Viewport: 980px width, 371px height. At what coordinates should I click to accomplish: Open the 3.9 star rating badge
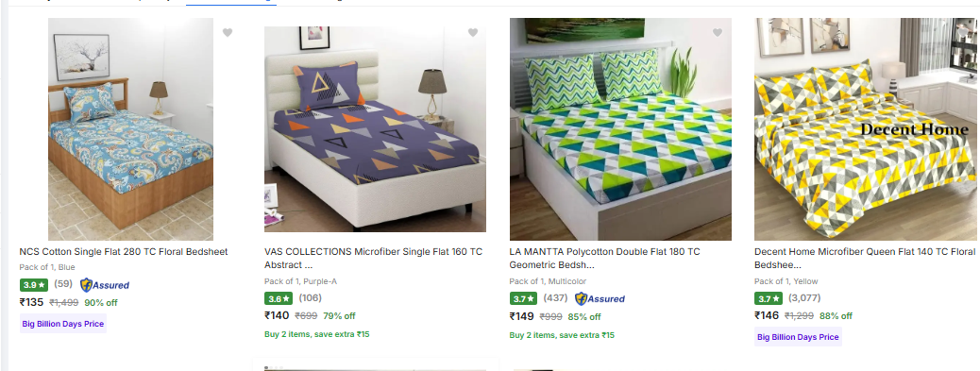point(34,285)
